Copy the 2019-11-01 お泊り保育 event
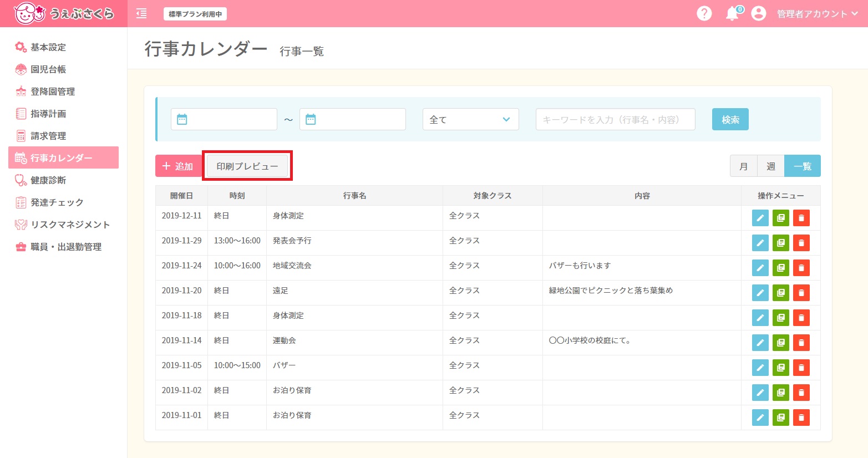 click(x=781, y=418)
